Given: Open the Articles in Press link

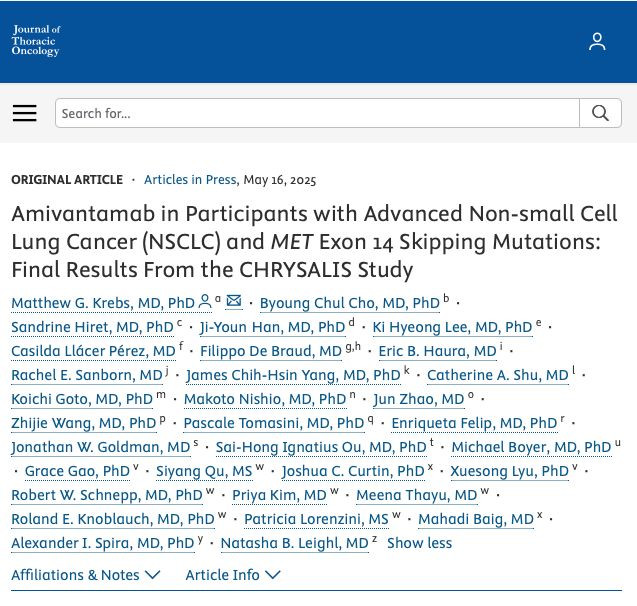Looking at the screenshot, I should click(x=191, y=180).
